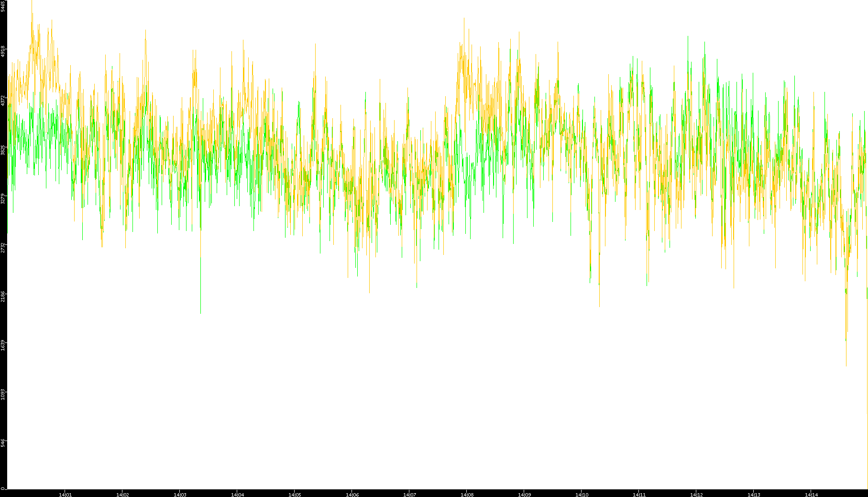Click the 14:05 time label
This screenshot has width=868, height=497.
click(295, 495)
